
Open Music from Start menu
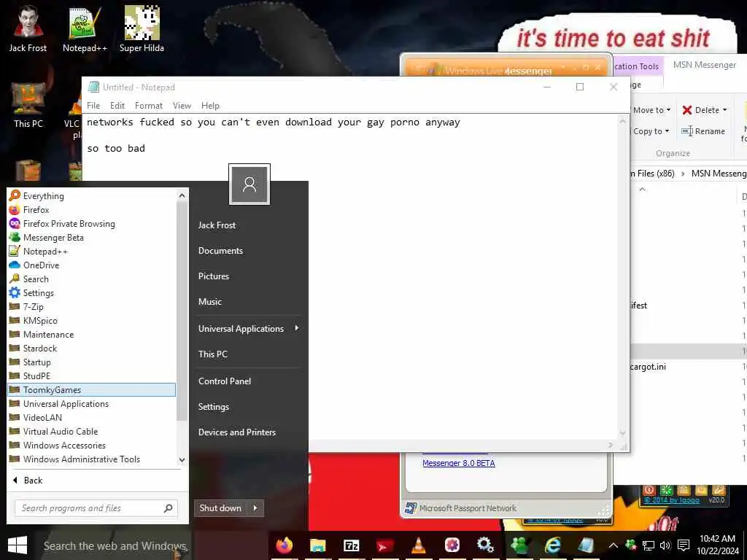coord(249,301)
